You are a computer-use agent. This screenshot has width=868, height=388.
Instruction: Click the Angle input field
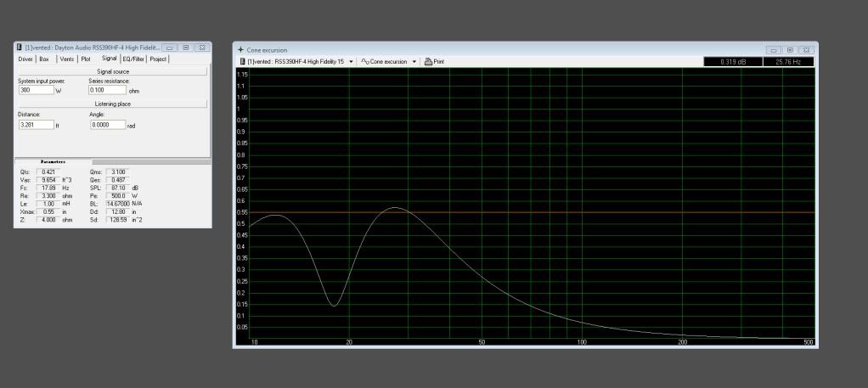107,125
